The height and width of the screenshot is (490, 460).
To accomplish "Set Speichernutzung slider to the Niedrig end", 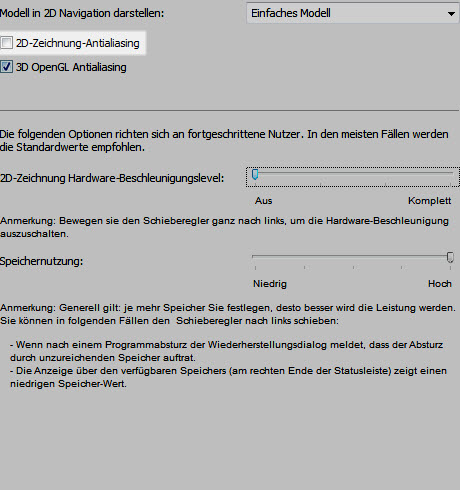I will 255,257.
